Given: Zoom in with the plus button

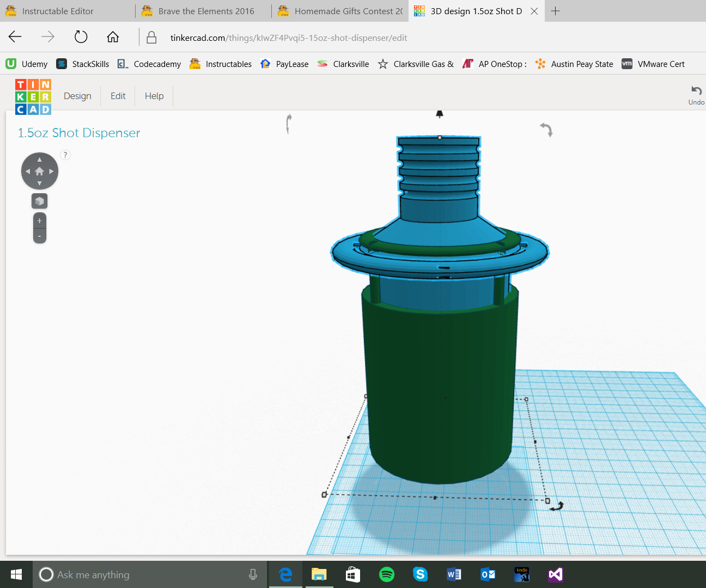Looking at the screenshot, I should tap(39, 220).
